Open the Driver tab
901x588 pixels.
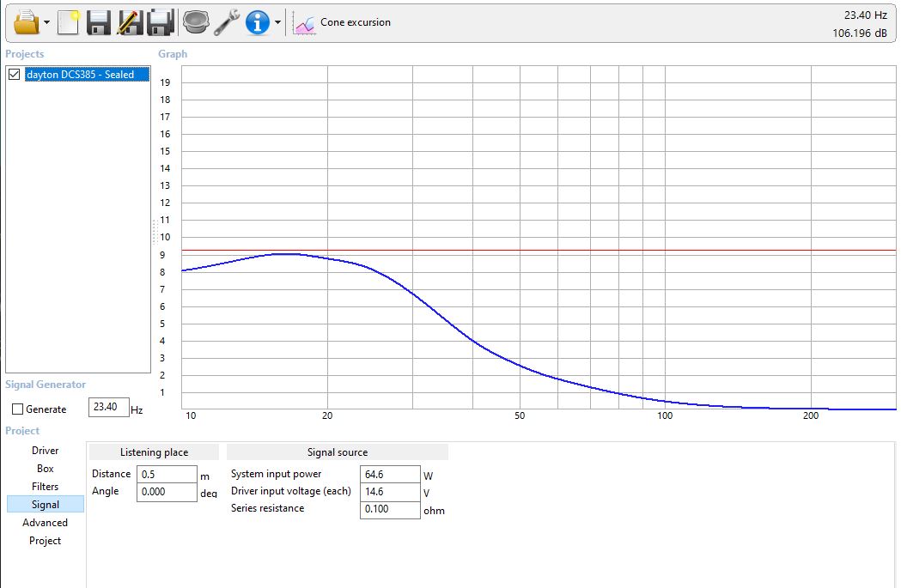[x=45, y=451]
